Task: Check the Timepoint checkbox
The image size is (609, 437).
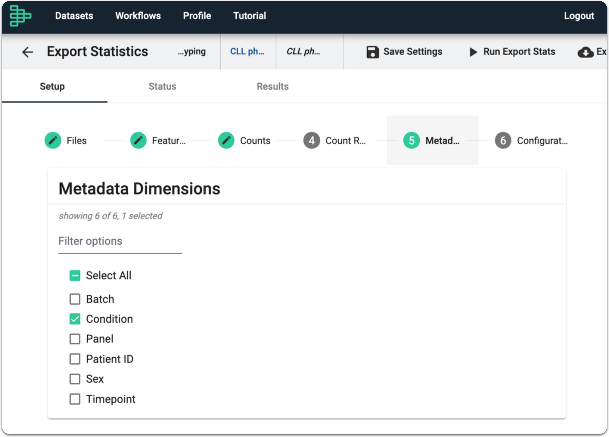Action: (x=75, y=399)
